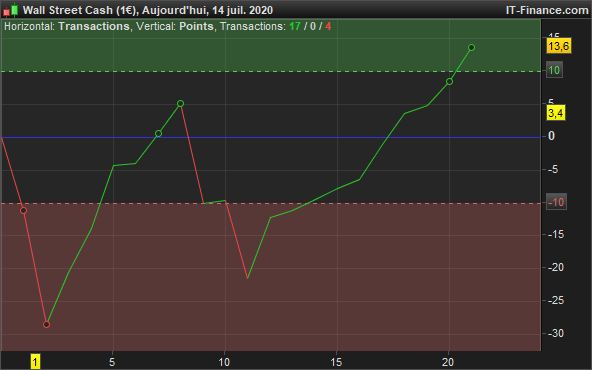Viewport: 592px width, 370px height.
Task: Click the 'Points' vertical axis setting
Action: click(196, 26)
